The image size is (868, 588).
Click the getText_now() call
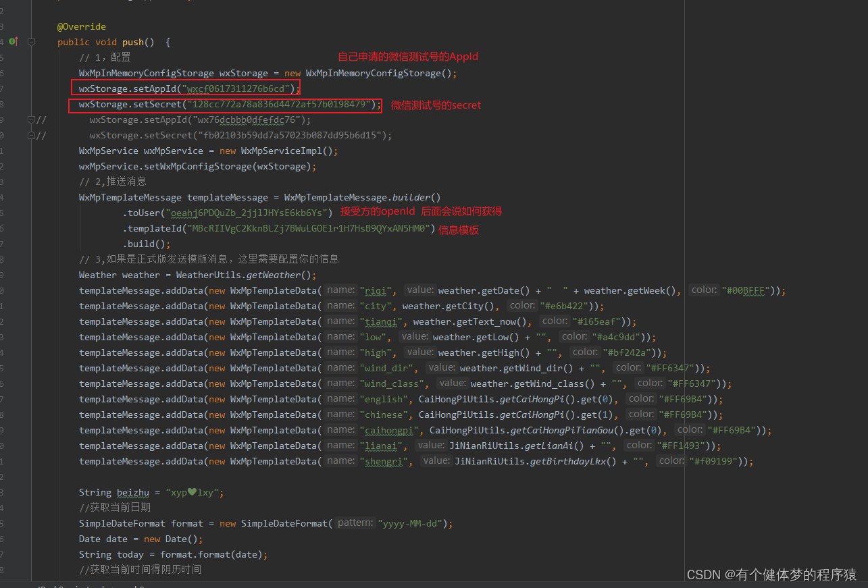coord(492,321)
